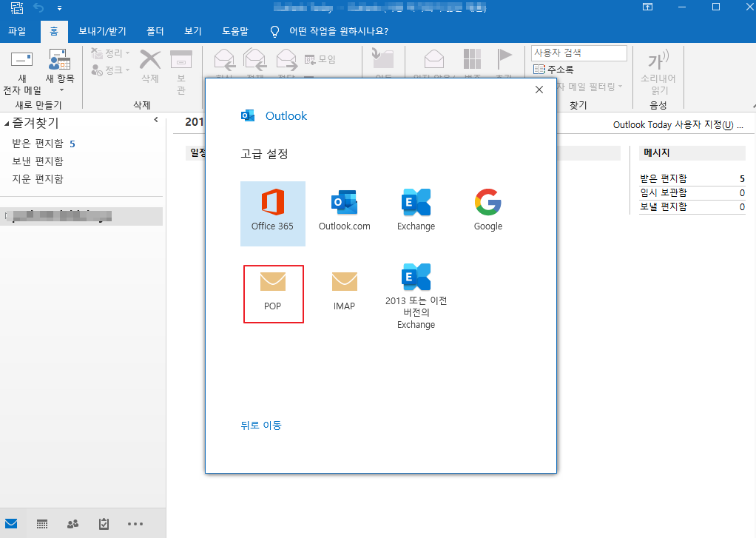Viewport: 756px width, 538px height.
Task: Switch to the 폴더 tab
Action: click(155, 31)
